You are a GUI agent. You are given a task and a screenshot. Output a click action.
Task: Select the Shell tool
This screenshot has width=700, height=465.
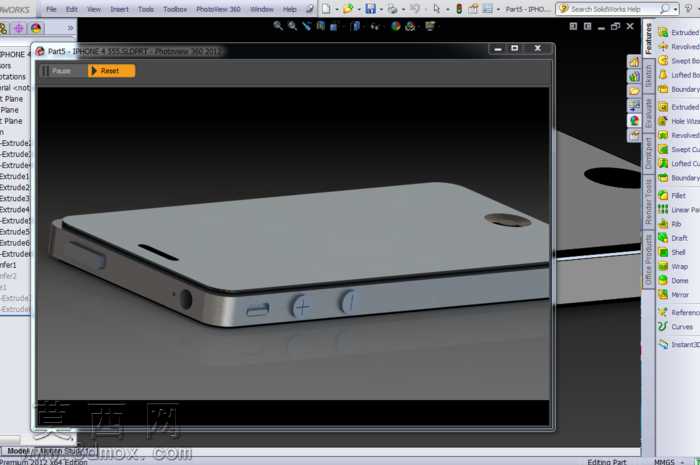coord(672,252)
